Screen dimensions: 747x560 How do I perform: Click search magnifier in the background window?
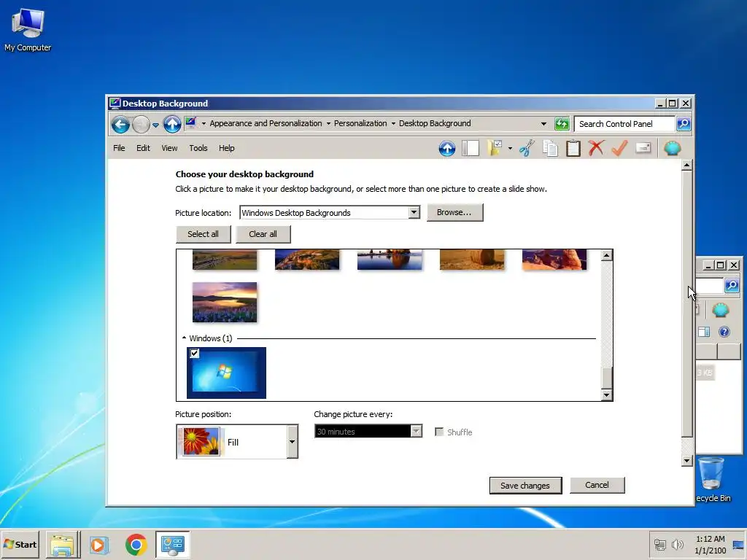(732, 286)
